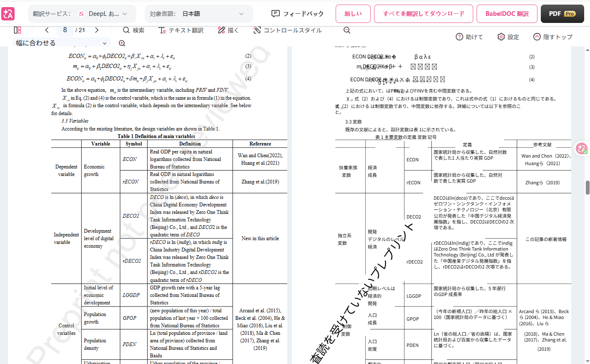This screenshot has height=364, width=590.
Task: Open the 検索 search tool
Action: coord(134,30)
